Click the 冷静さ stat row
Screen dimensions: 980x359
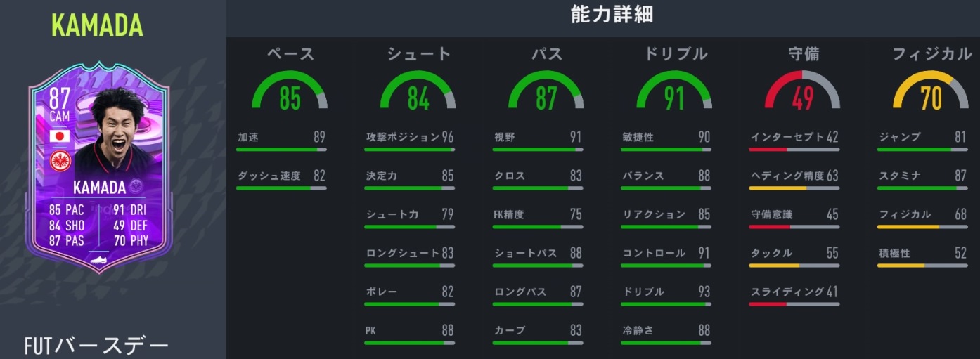point(666,331)
